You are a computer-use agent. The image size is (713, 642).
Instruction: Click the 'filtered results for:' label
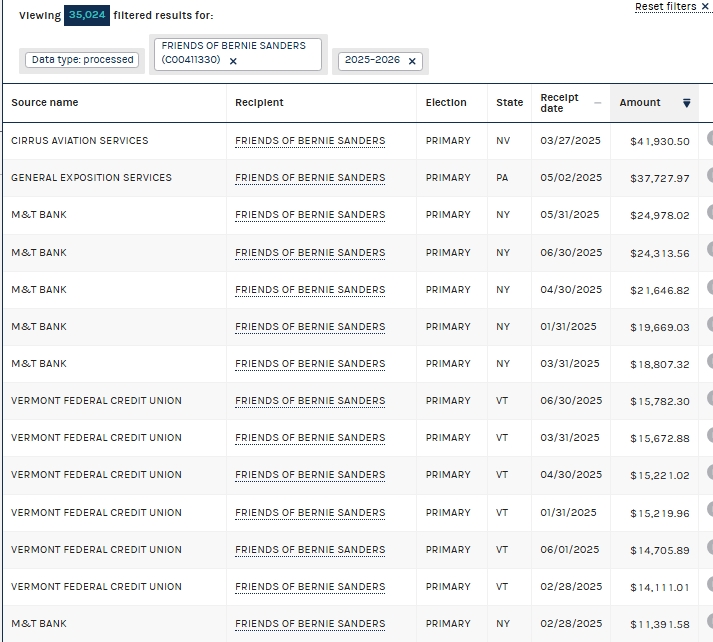click(163, 15)
